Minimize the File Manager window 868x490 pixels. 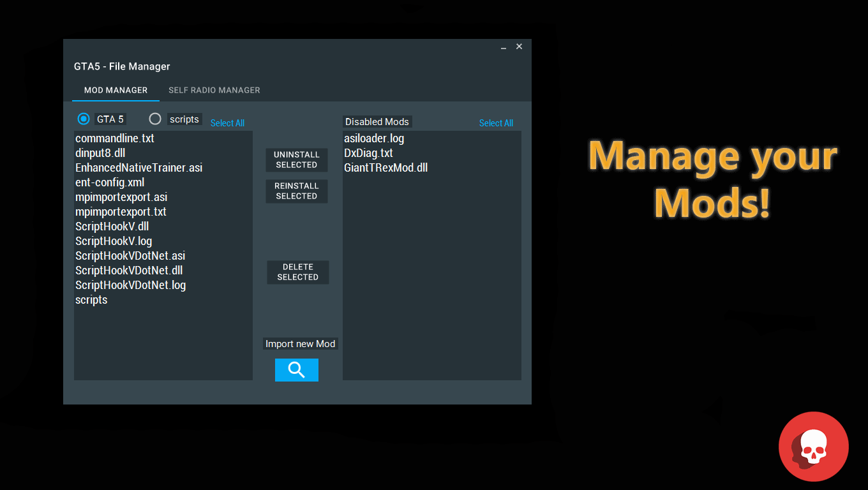click(x=504, y=47)
